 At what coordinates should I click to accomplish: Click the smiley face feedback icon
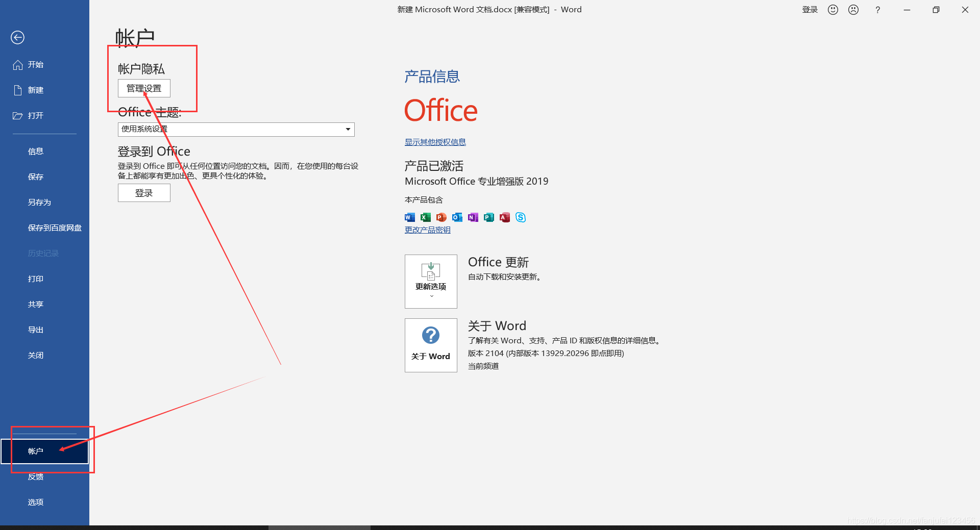[833, 10]
